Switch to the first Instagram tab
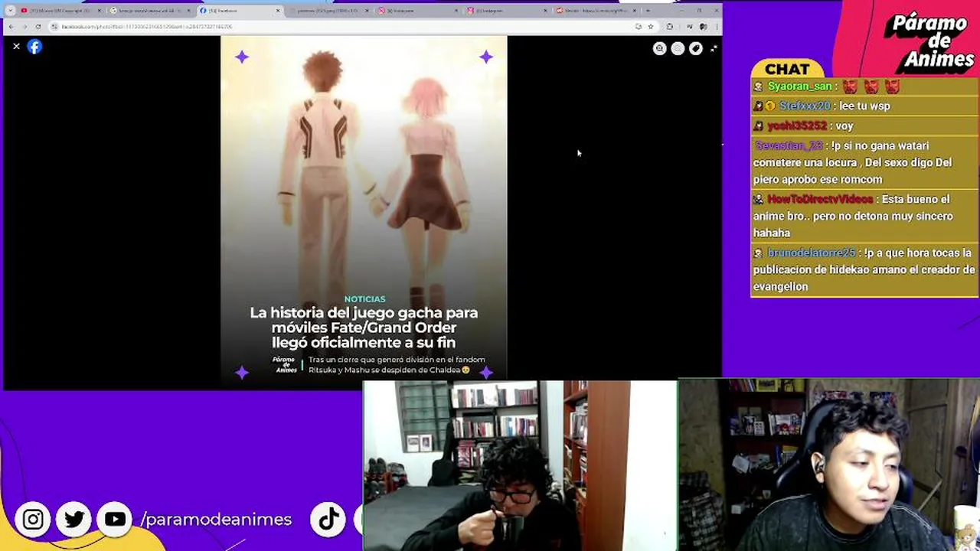This screenshot has width=980, height=551. 418,11
